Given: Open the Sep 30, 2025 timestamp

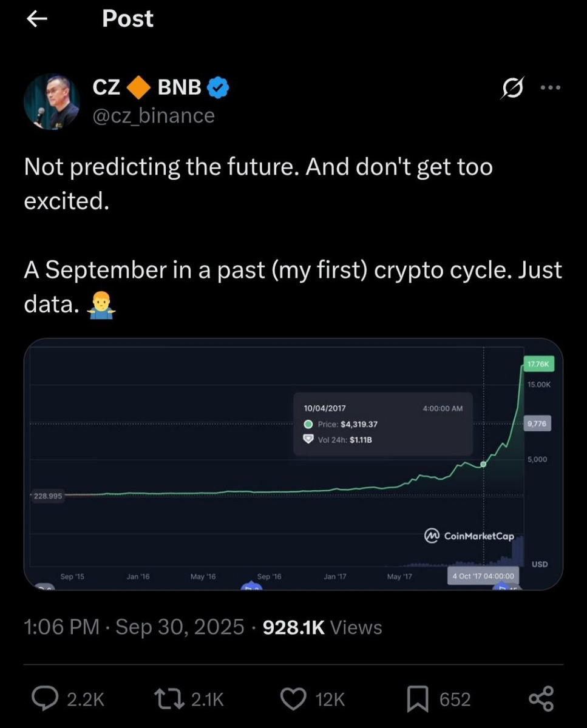Looking at the screenshot, I should click(180, 627).
